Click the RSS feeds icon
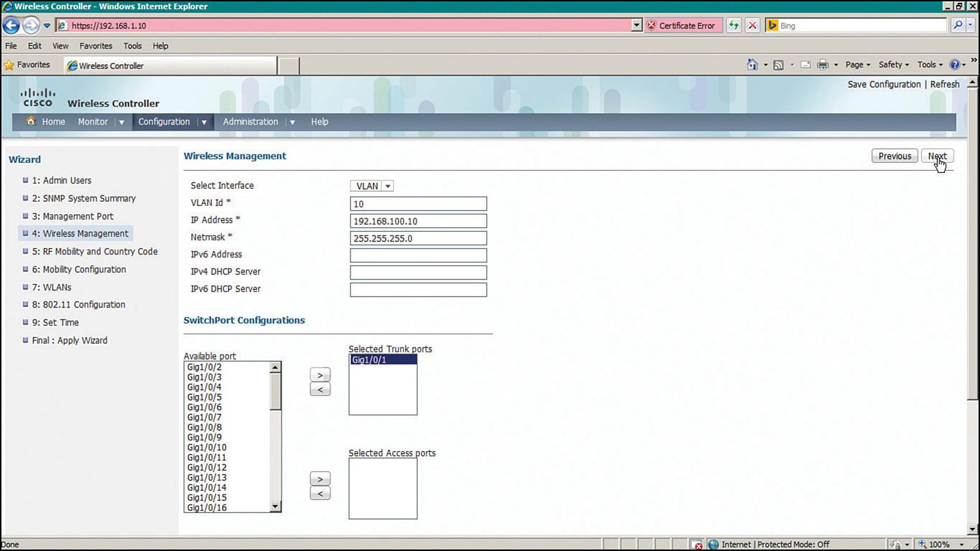This screenshot has width=980, height=551. point(778,65)
